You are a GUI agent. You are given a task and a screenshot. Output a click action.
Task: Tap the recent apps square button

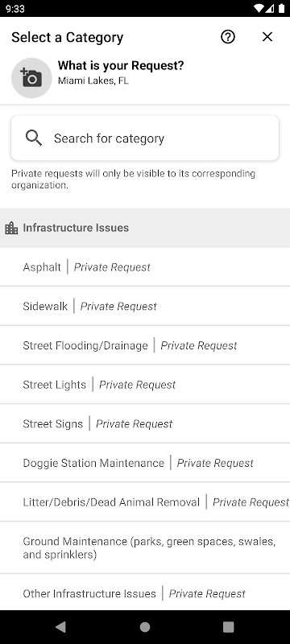229,627
